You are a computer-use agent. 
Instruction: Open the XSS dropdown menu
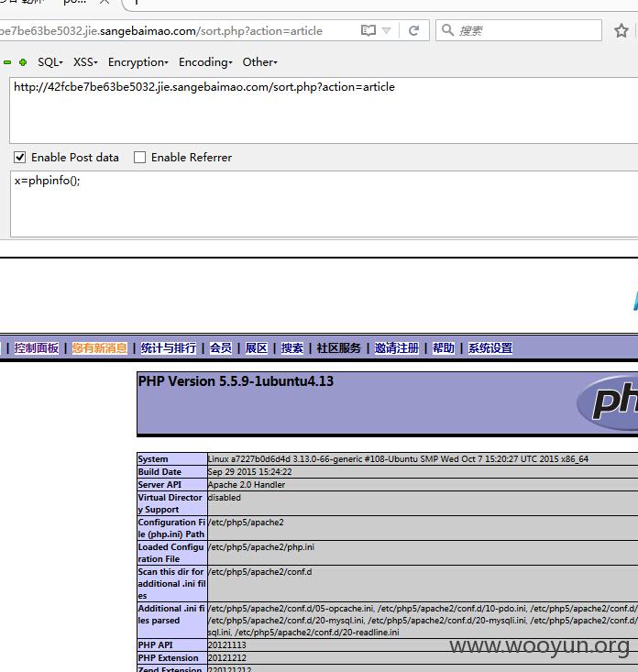click(85, 62)
